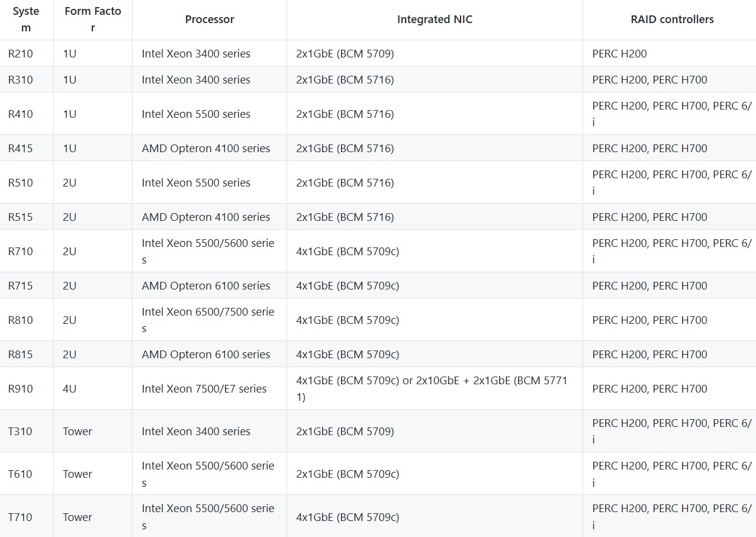756x537 pixels.
Task: Select the R510 system cell
Action: click(x=26, y=182)
